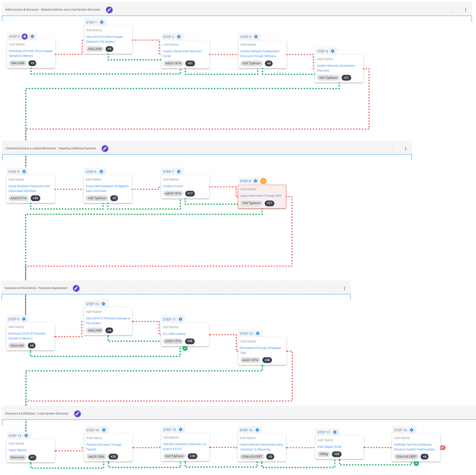This screenshot has height=475, width=476.
Task: Open STEP 4 gear settings
Action: click(x=332, y=51)
